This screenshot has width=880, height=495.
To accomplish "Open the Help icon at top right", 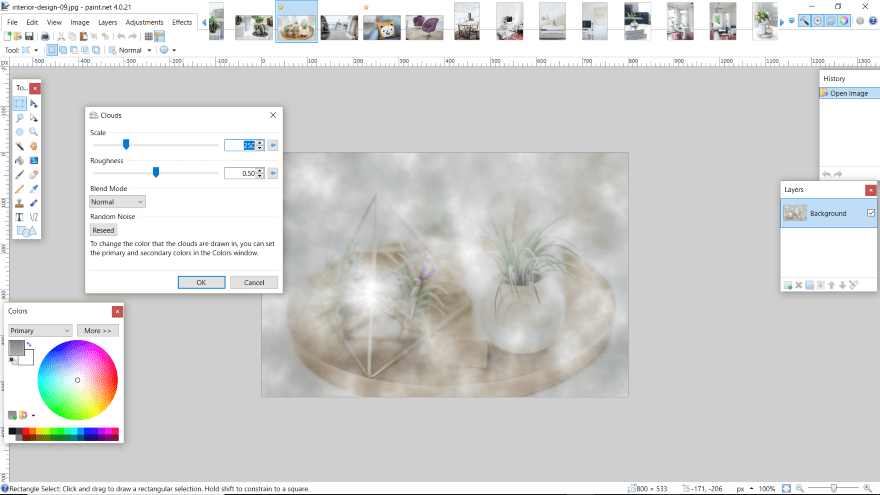I will tap(873, 21).
